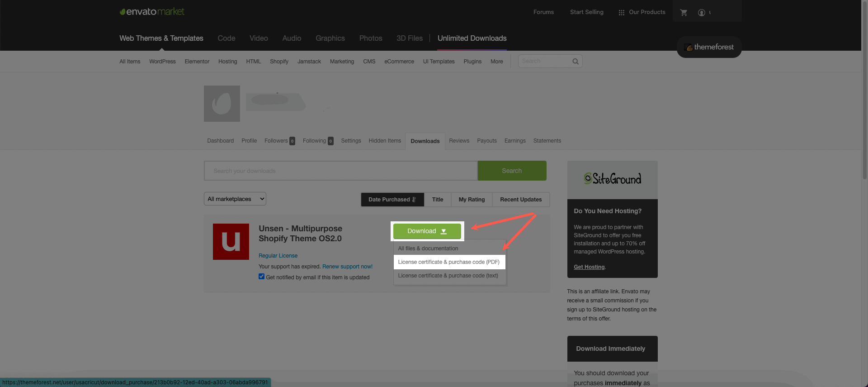868x387 pixels.
Task: Select License certificate & purchase code (PDF)
Action: 450,262
